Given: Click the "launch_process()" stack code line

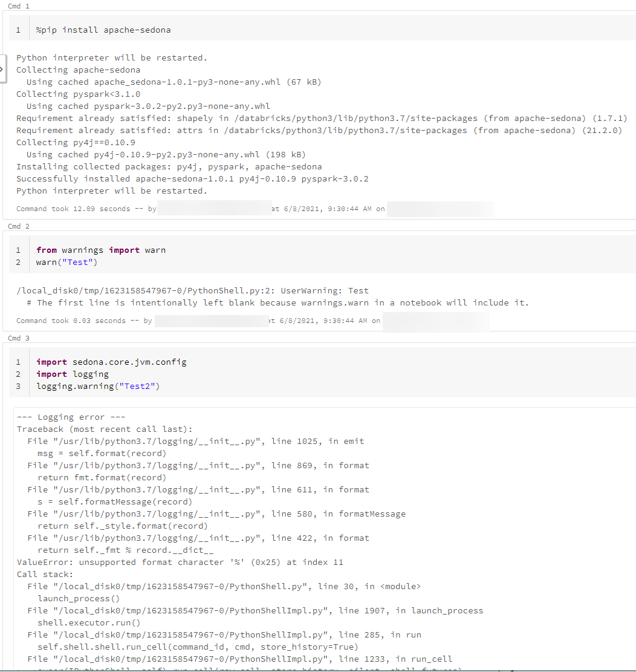Looking at the screenshot, I should [x=79, y=598].
